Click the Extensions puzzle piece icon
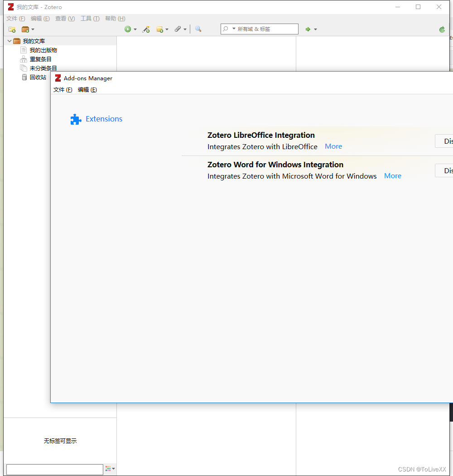 click(76, 119)
